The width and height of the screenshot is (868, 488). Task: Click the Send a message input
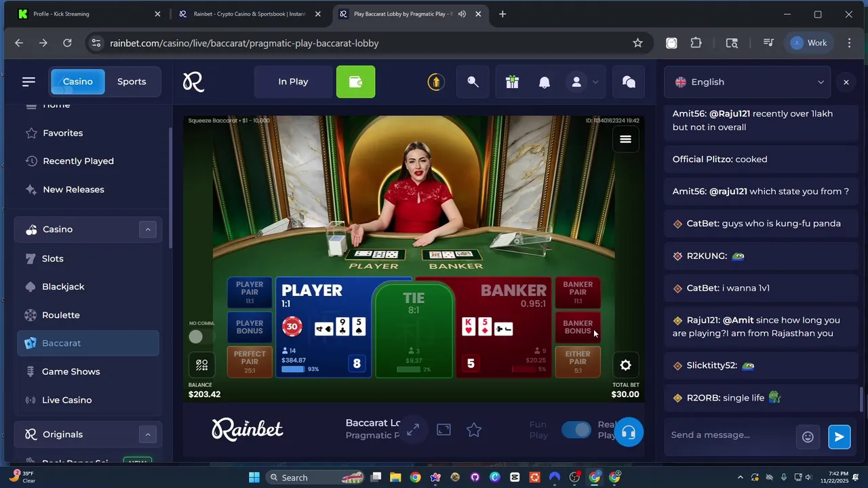729,435
